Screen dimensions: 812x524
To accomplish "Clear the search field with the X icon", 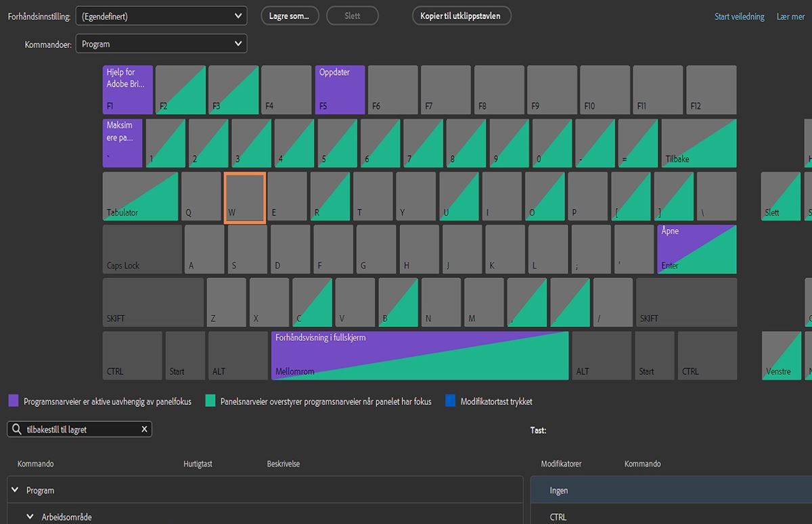I will click(x=144, y=429).
